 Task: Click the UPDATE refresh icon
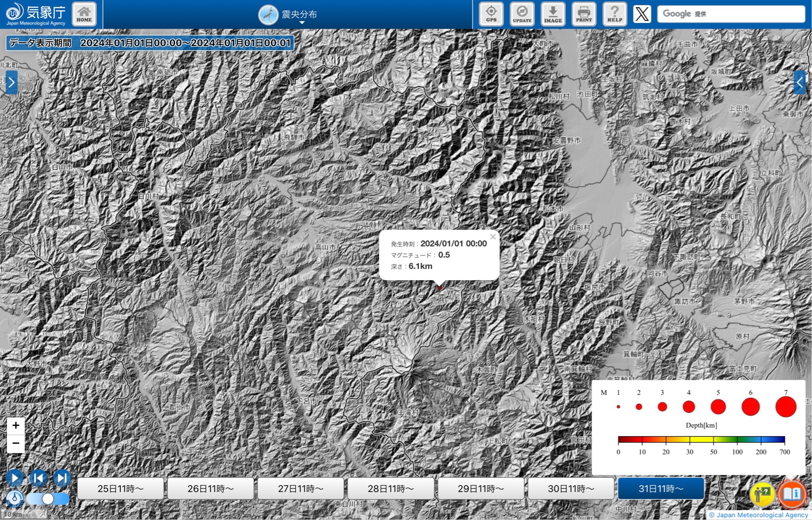click(522, 14)
